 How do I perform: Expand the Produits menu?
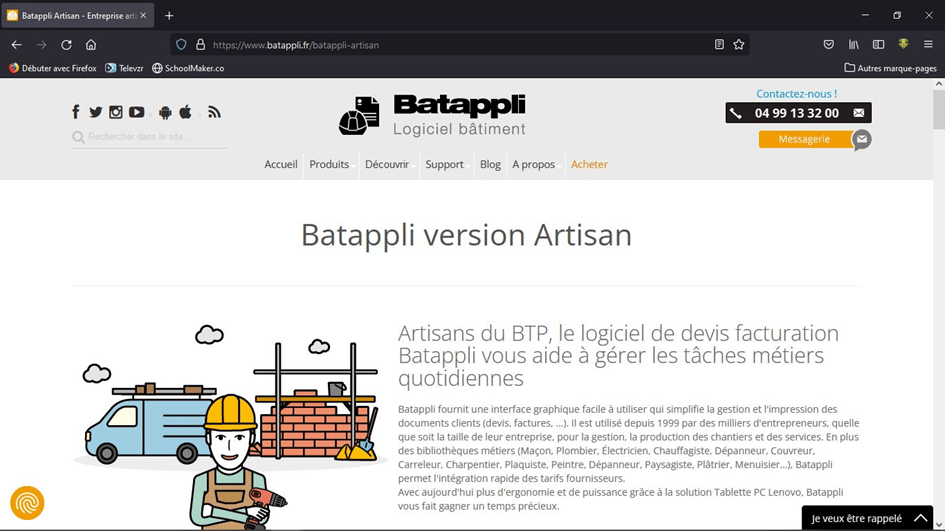coord(330,165)
